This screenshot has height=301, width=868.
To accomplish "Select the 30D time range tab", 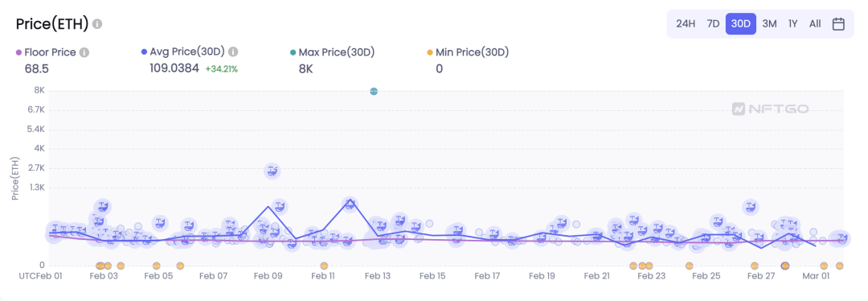I will pos(741,24).
